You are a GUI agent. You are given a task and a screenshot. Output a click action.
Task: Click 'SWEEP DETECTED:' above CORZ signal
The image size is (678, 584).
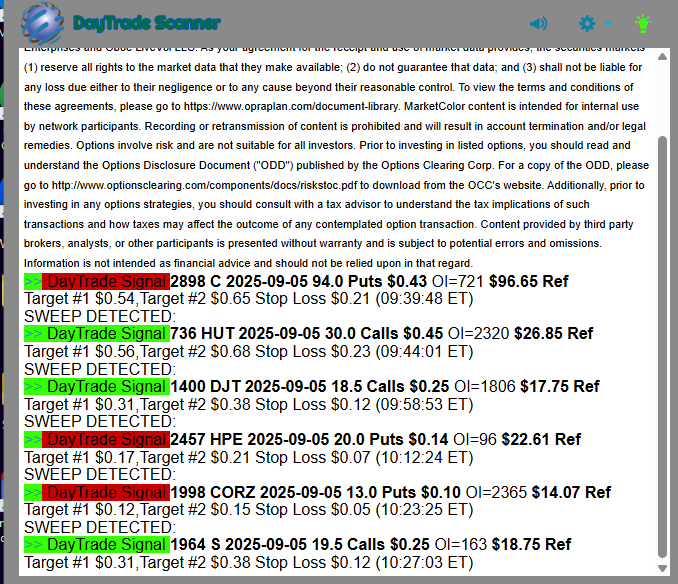click(x=100, y=475)
